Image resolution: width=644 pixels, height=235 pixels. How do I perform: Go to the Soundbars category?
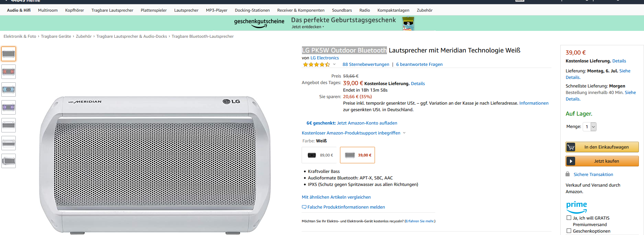click(342, 10)
